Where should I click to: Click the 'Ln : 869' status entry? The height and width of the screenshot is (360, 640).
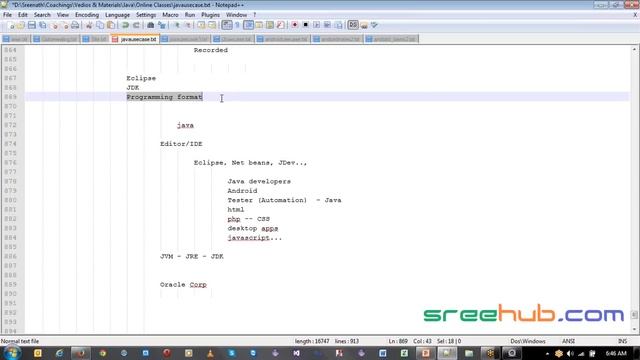pos(398,341)
